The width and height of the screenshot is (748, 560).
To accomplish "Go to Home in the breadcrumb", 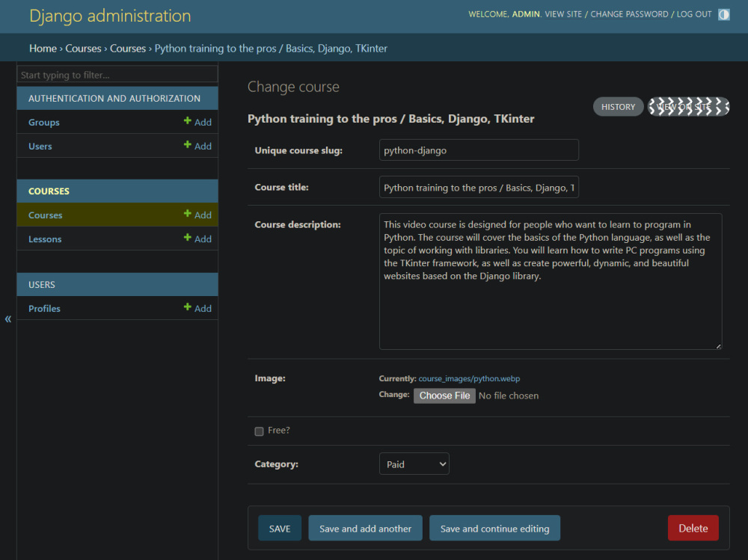I will 43,48.
